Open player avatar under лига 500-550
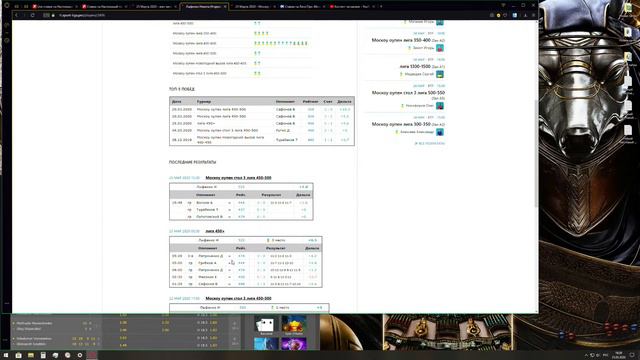640x360 pixels. [x=440, y=106]
